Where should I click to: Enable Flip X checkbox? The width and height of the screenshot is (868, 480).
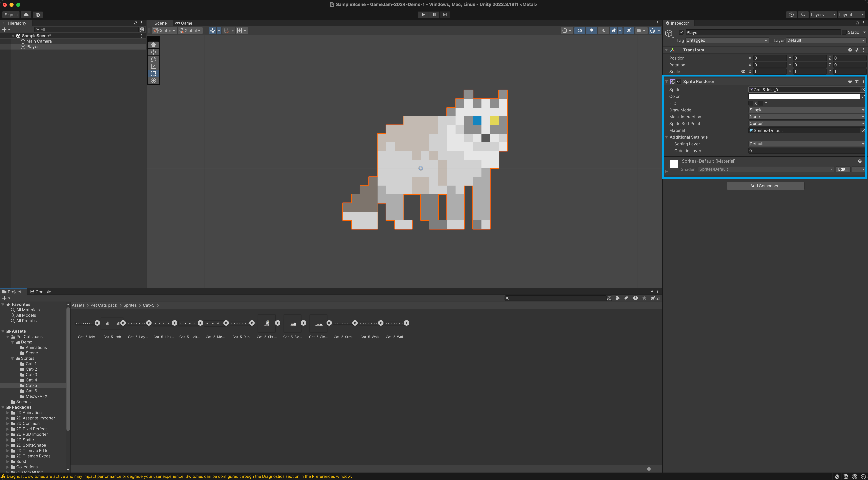(x=751, y=103)
